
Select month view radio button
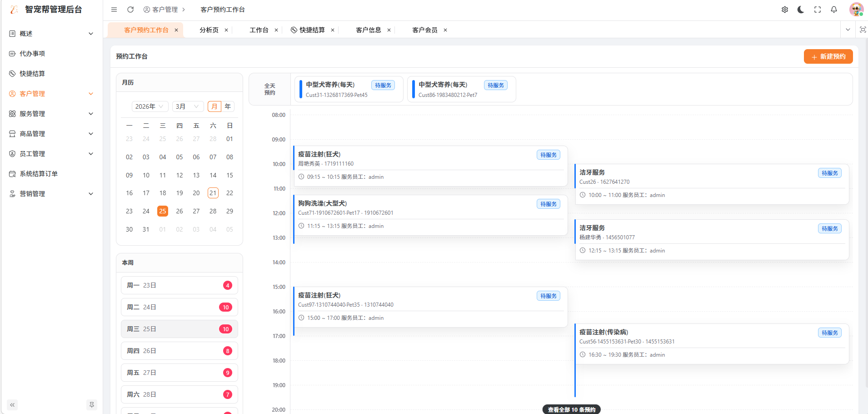pyautogui.click(x=215, y=106)
